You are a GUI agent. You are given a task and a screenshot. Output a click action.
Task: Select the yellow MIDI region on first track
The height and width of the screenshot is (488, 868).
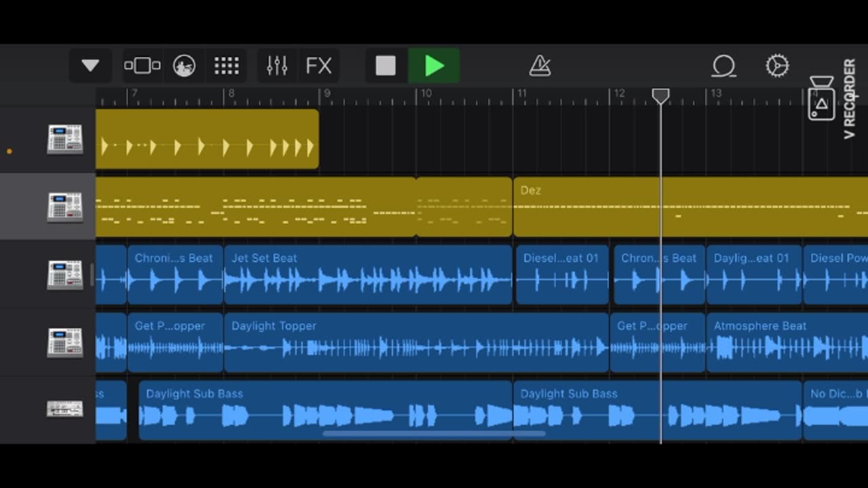[x=208, y=139]
